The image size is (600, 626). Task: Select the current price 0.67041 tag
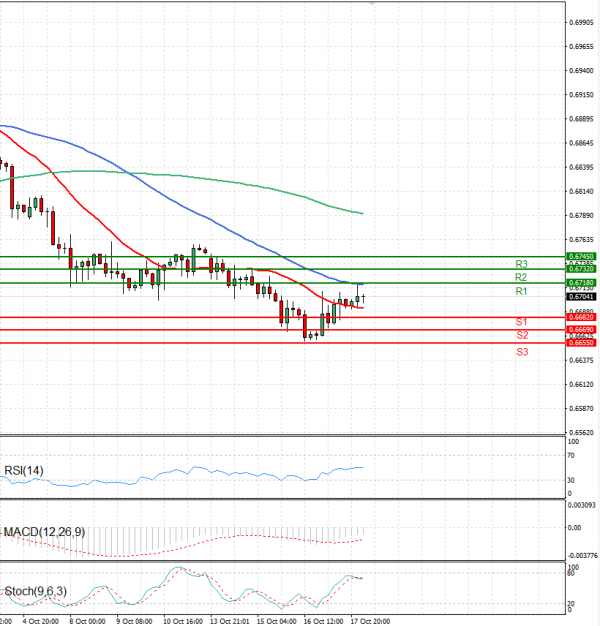click(x=581, y=297)
